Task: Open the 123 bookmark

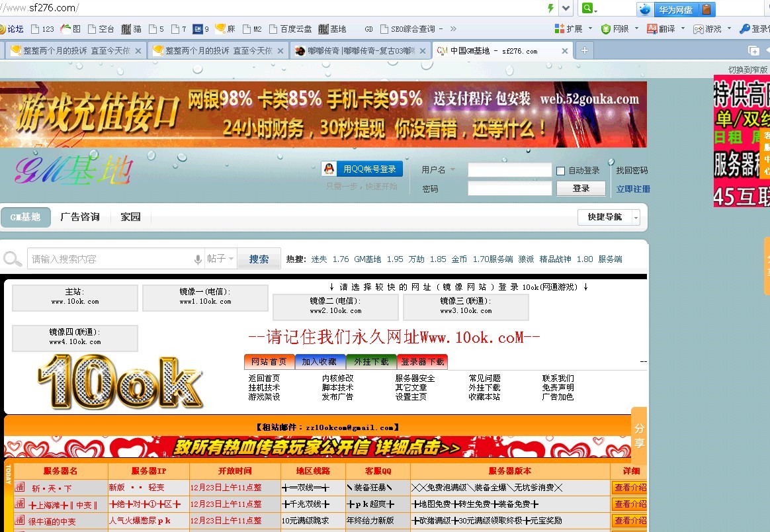Action: (x=42, y=29)
